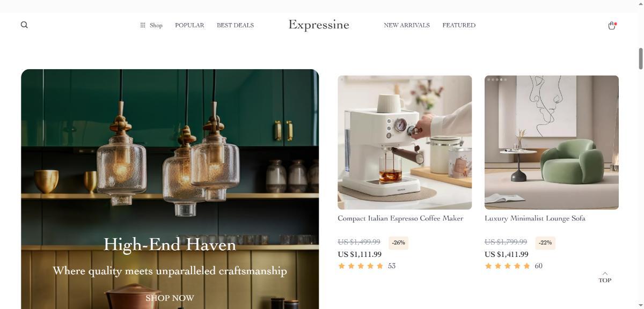Open the FEATURED menu item
Viewport: 644px width, 309px height.
[x=459, y=25]
